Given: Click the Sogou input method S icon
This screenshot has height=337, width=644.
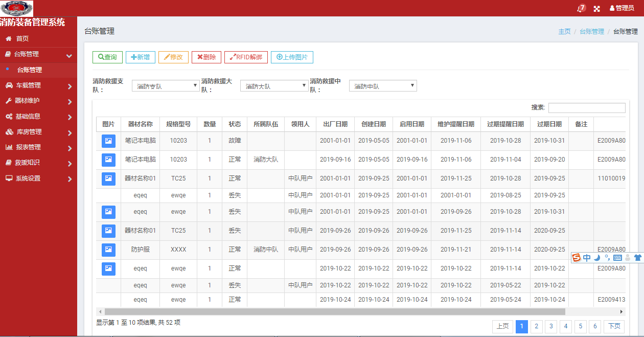Looking at the screenshot, I should tap(577, 258).
